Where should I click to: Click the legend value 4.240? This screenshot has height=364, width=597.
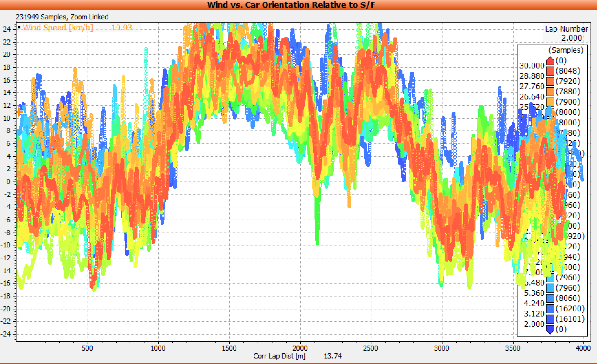pyautogui.click(x=534, y=303)
